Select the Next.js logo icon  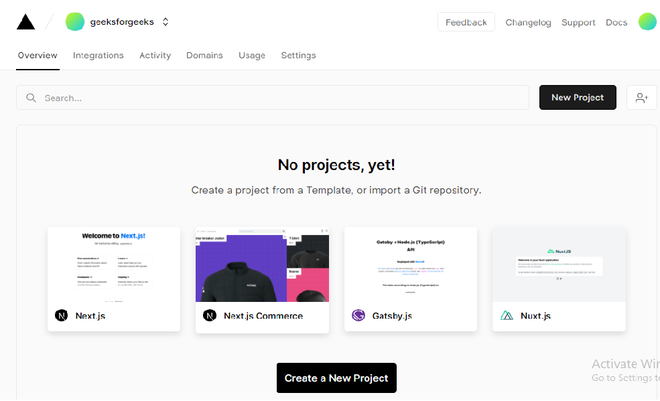pos(61,315)
